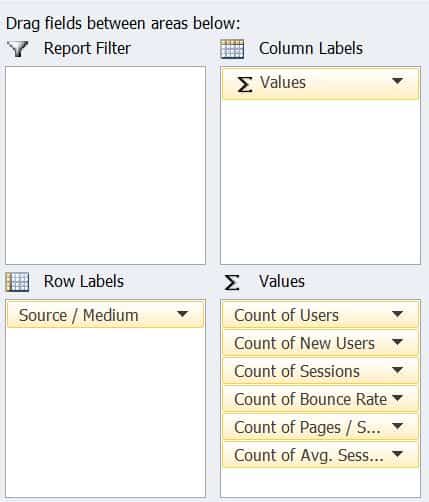Click the sigma icon in Values column field

pyautogui.click(x=245, y=84)
